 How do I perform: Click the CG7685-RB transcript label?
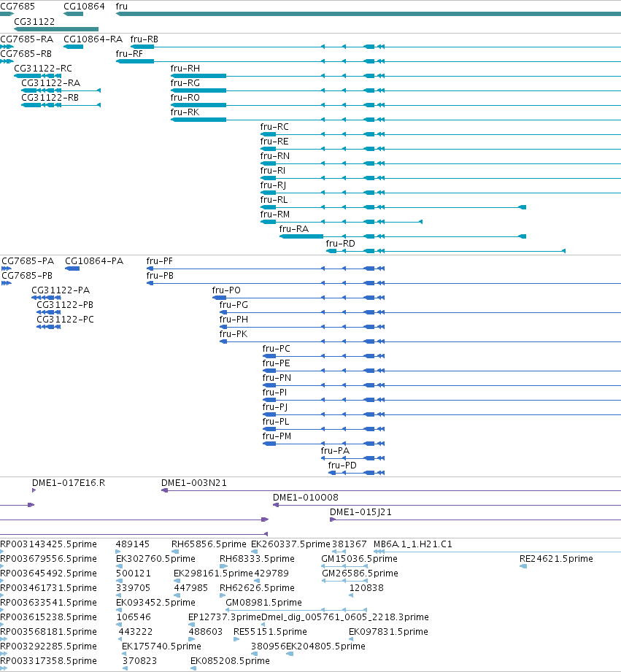[26, 53]
